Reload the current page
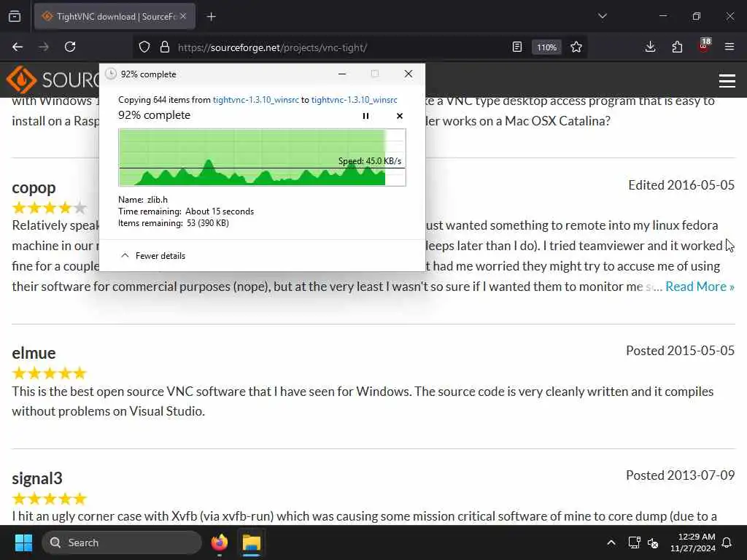This screenshot has height=560, width=747. (70, 47)
